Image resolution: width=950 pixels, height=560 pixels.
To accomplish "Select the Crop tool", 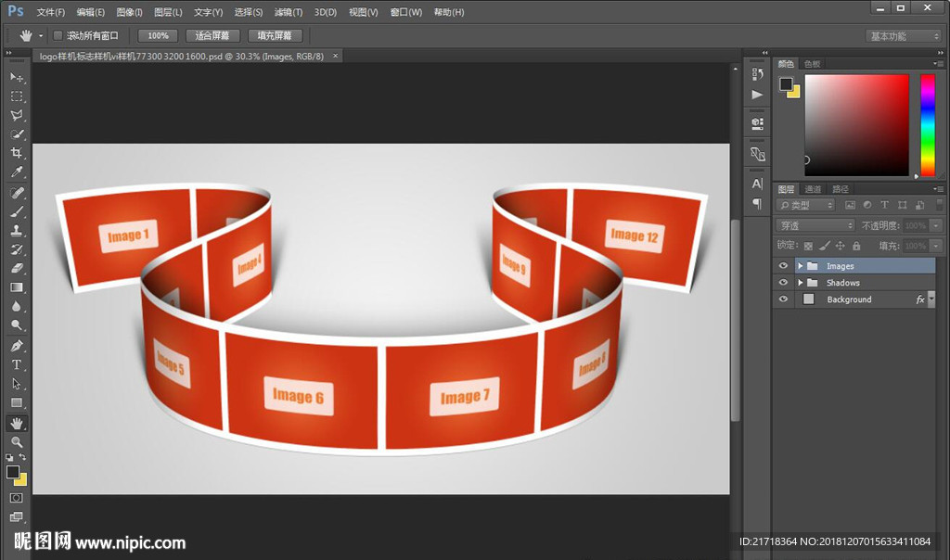I will tap(17, 153).
